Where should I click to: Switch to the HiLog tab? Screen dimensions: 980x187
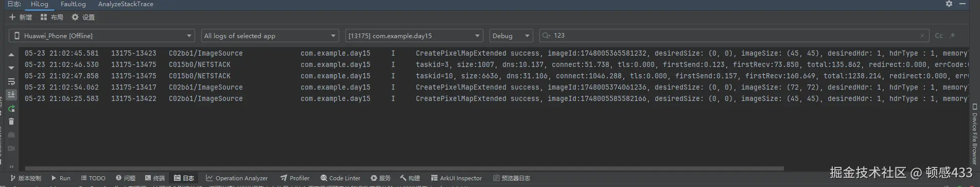(40, 4)
